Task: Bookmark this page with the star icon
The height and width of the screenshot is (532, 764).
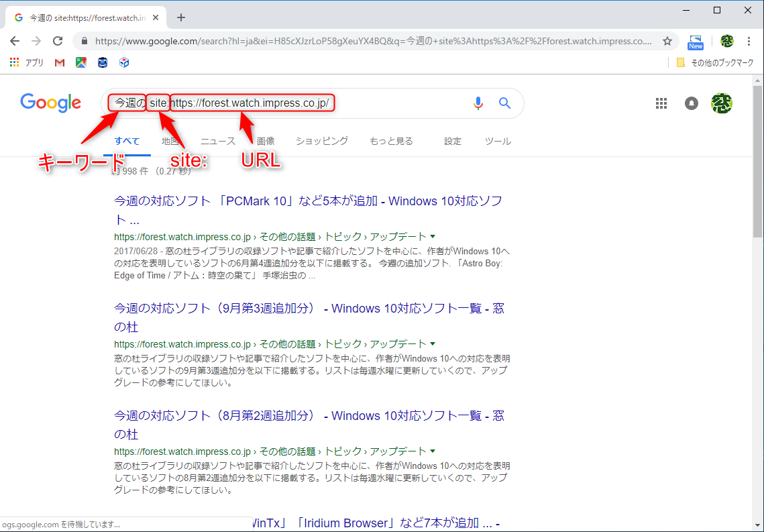Action: (x=667, y=41)
